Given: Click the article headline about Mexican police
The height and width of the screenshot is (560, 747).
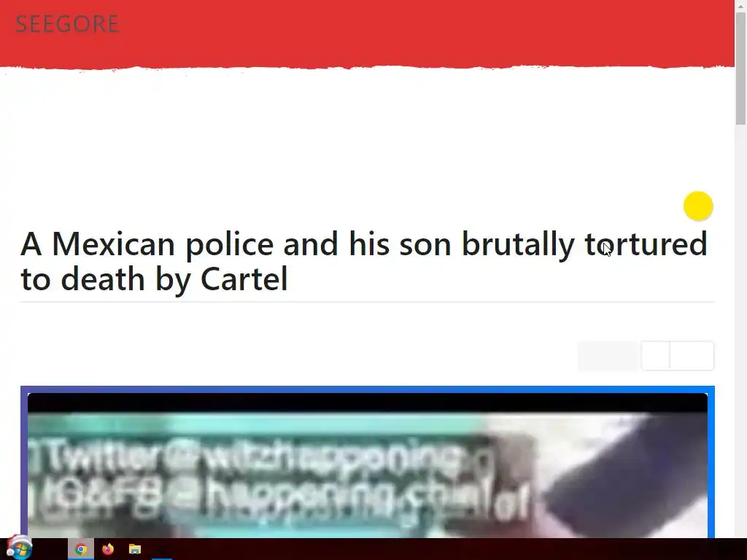Looking at the screenshot, I should click(363, 261).
